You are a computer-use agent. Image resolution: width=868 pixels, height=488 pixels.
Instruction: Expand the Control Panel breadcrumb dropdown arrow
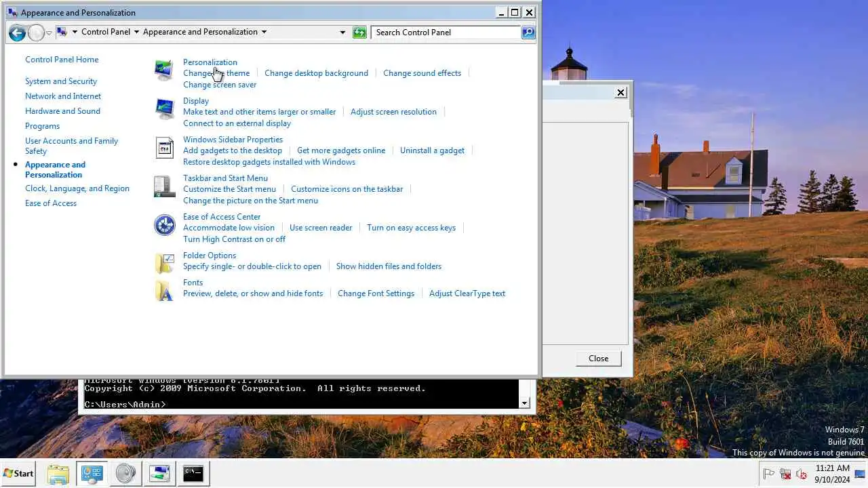click(x=136, y=32)
